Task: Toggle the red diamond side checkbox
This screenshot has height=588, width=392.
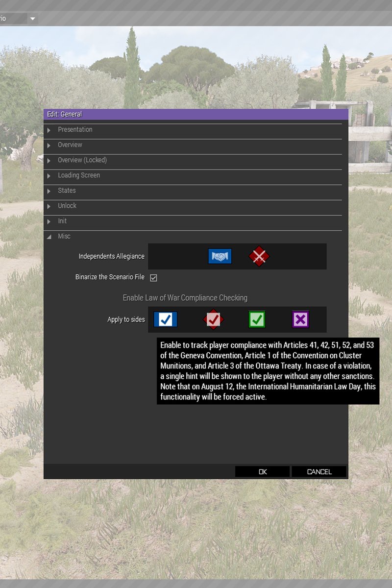Action: (213, 319)
